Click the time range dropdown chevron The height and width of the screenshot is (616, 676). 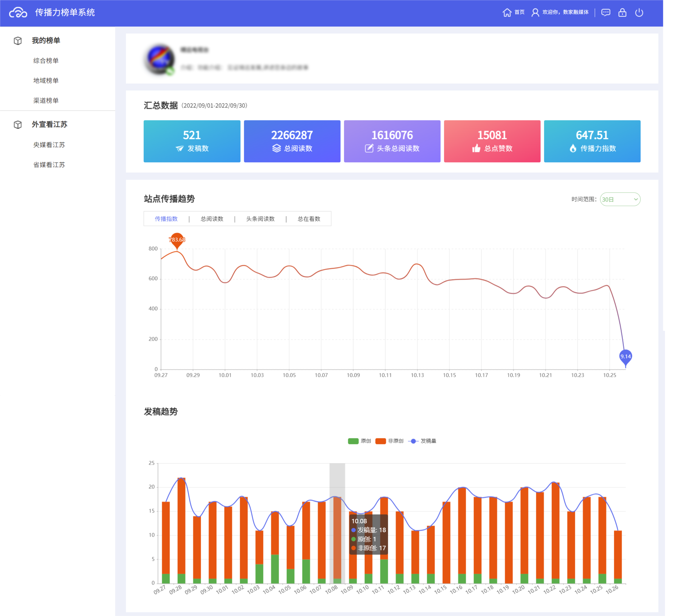pyautogui.click(x=636, y=199)
